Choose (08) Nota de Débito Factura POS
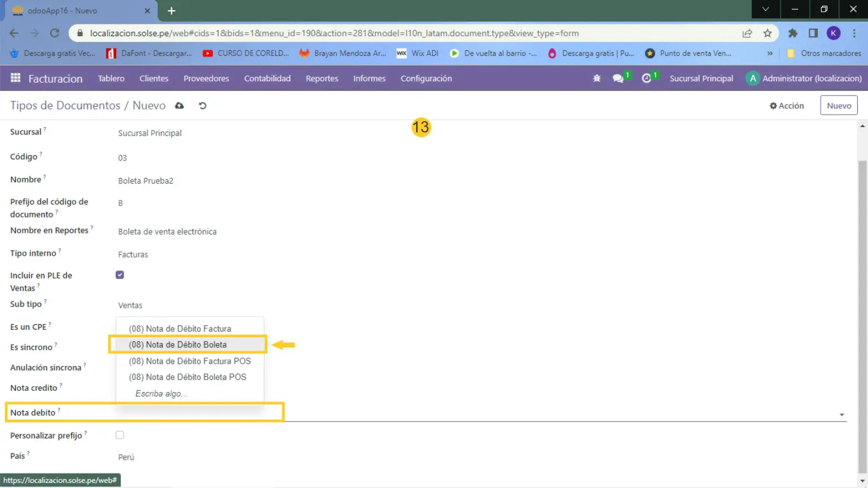Viewport: 868px width, 488px height. click(190, 361)
